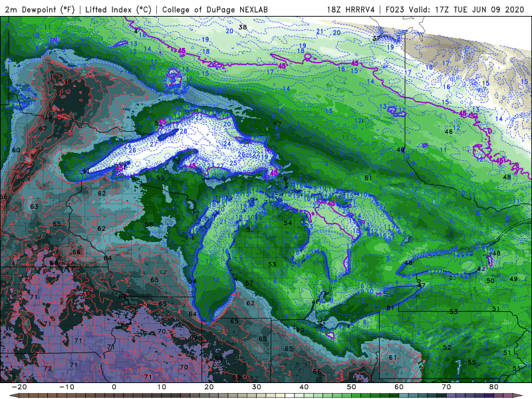Viewport: 532px width, 399px height.
Task: Click the "40" color scale label
Action: tap(304, 387)
